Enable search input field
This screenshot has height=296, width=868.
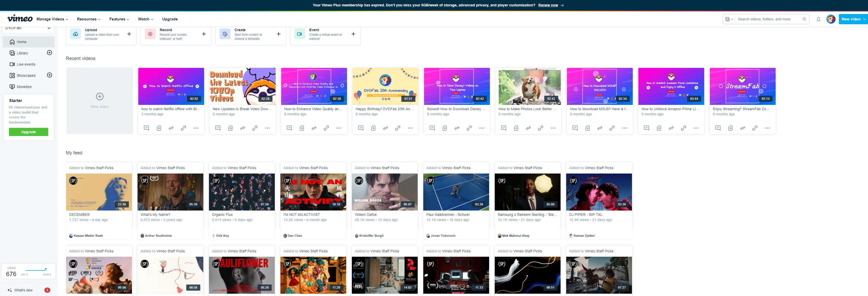click(770, 19)
